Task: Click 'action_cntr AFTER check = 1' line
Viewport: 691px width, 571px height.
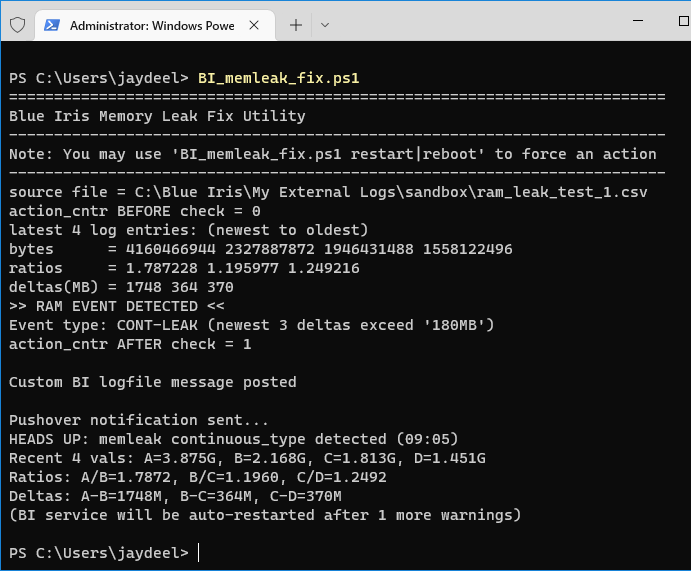Action: [130, 344]
